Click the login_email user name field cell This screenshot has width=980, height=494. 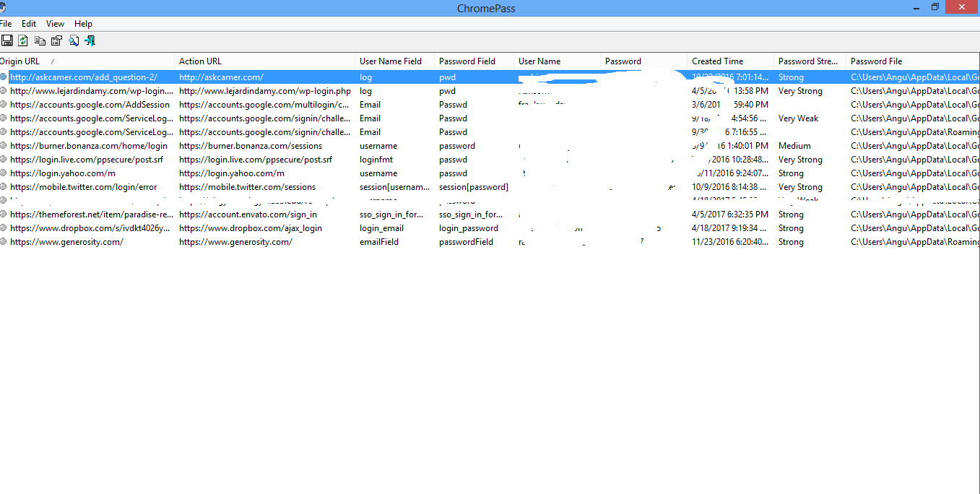coord(382,228)
